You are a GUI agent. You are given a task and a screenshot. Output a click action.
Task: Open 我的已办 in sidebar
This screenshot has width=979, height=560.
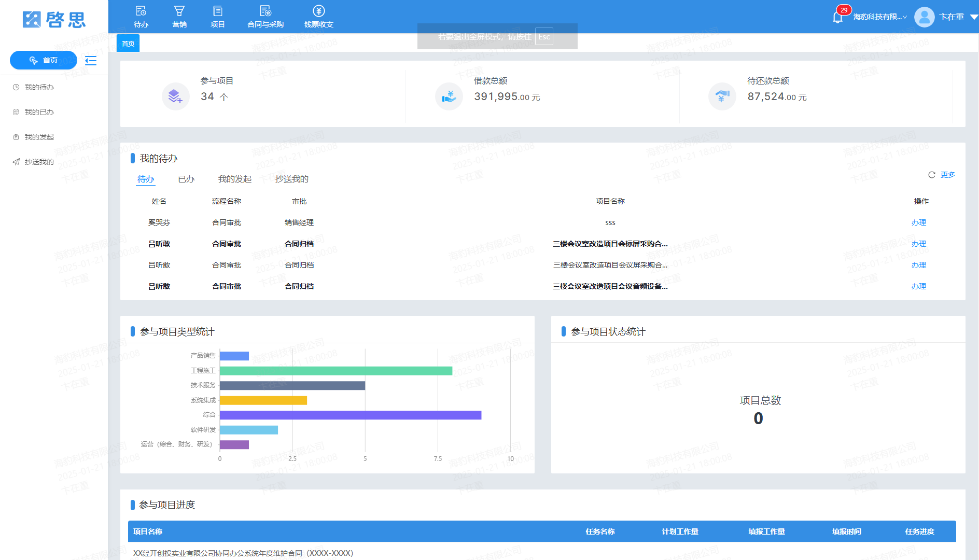click(x=39, y=112)
